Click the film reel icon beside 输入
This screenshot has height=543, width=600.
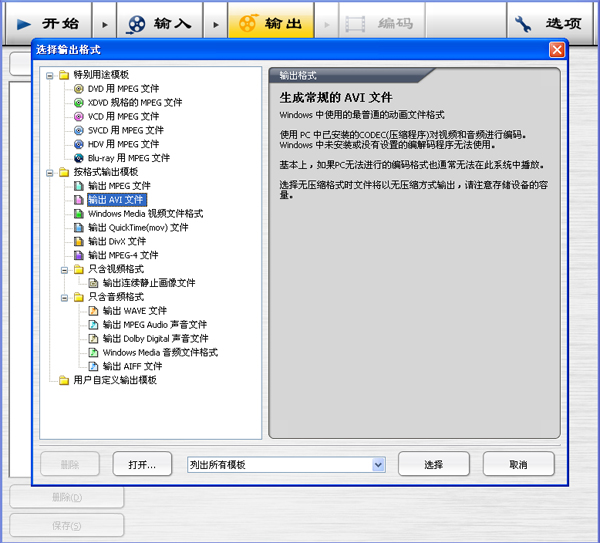tap(136, 24)
